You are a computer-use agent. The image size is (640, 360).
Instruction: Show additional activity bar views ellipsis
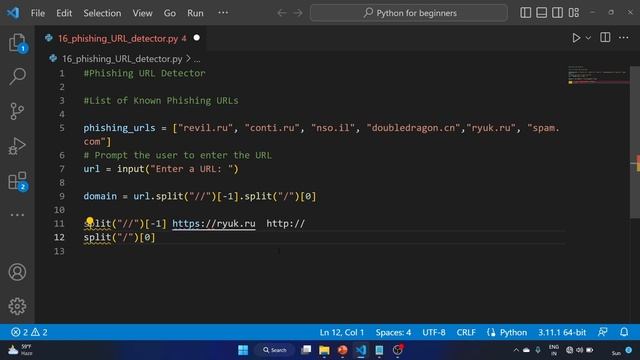pos(17,215)
